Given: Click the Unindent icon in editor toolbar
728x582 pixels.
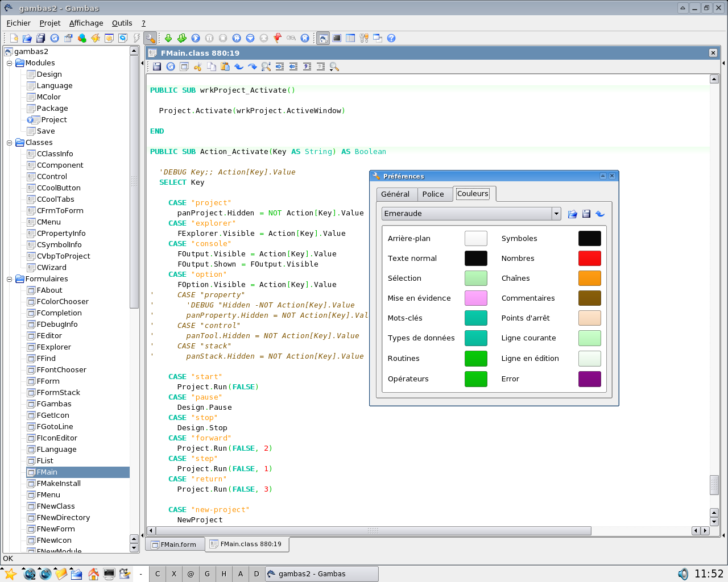Looking at the screenshot, I should tap(293, 66).
